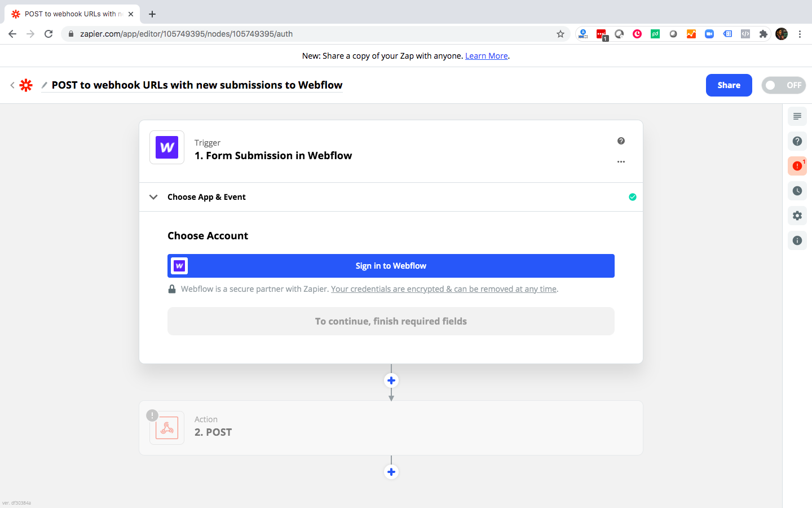Click the Zap title text to rename

coord(197,85)
